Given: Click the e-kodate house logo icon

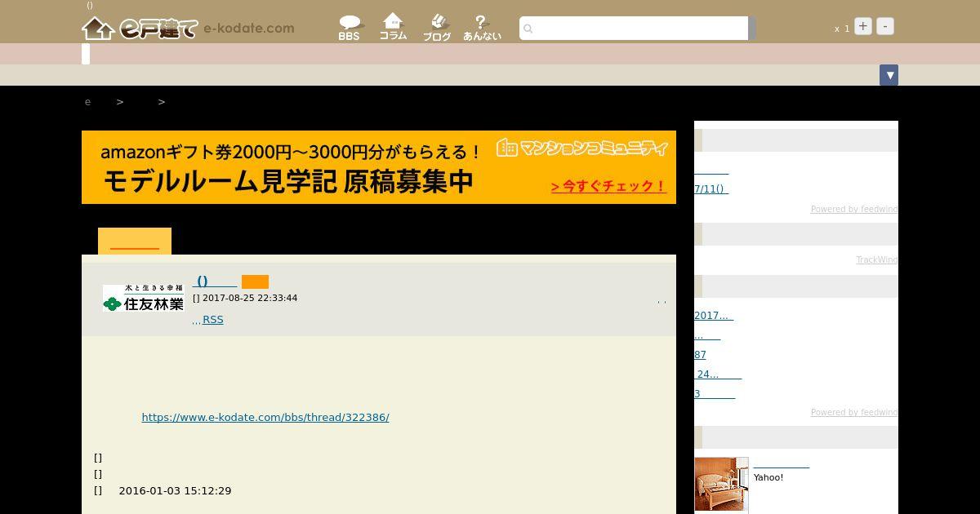Looking at the screenshot, I should pyautogui.click(x=98, y=29).
